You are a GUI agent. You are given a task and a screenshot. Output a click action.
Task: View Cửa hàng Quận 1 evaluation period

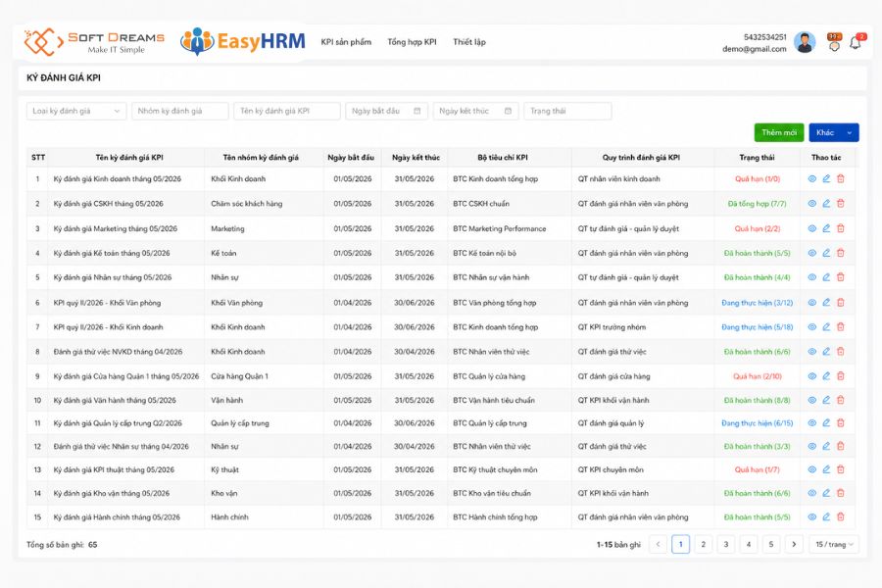(811, 376)
